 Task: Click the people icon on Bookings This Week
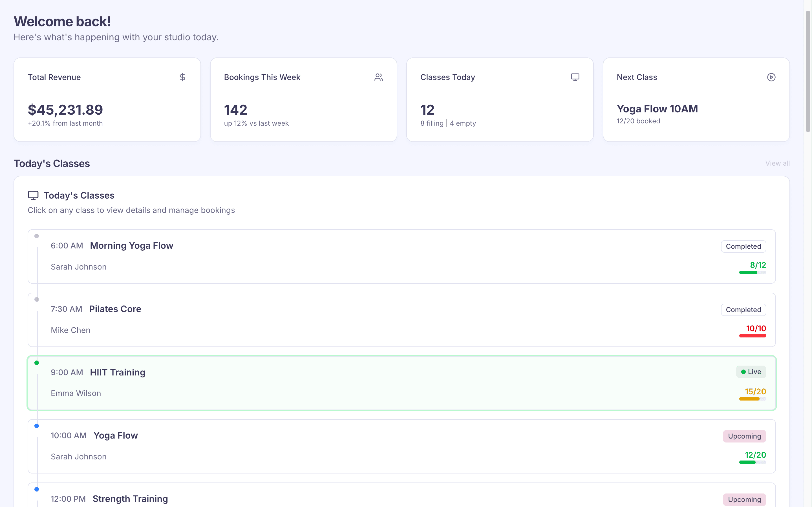(x=378, y=77)
